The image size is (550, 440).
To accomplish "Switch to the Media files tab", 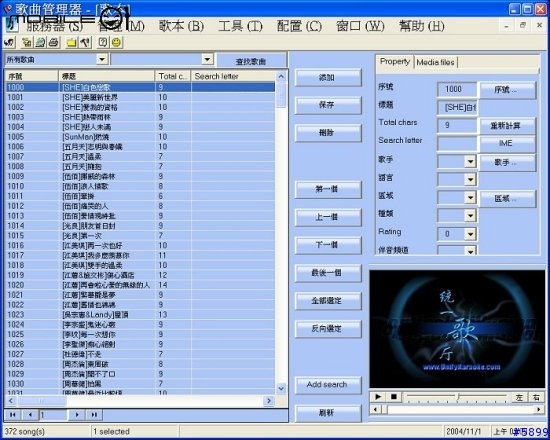I will click(435, 62).
